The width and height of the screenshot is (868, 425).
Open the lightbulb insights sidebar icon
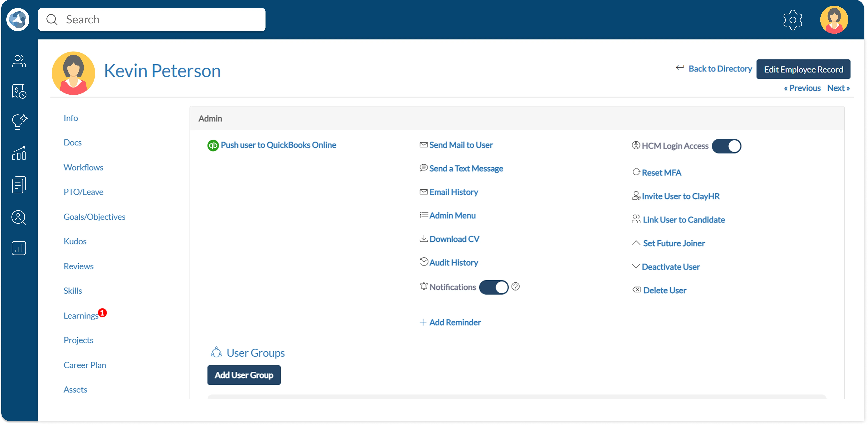click(x=19, y=122)
